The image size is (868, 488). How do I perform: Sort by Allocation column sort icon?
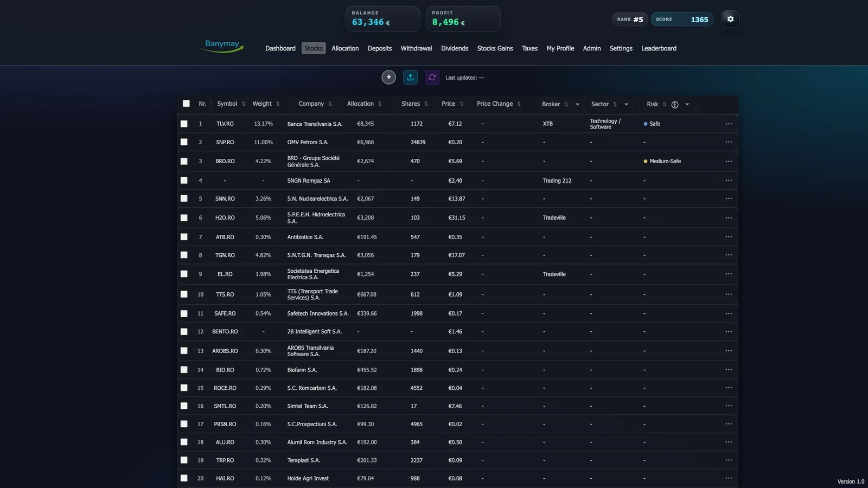click(380, 104)
